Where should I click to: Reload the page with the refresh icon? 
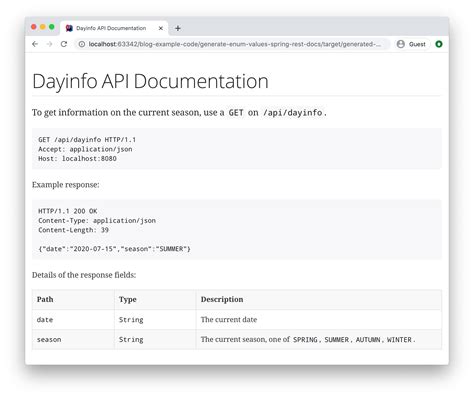(x=64, y=44)
